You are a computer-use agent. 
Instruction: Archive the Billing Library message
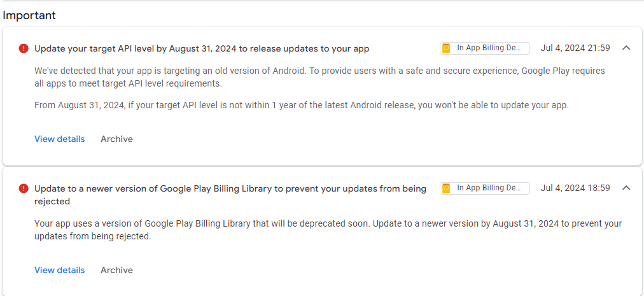(x=116, y=270)
